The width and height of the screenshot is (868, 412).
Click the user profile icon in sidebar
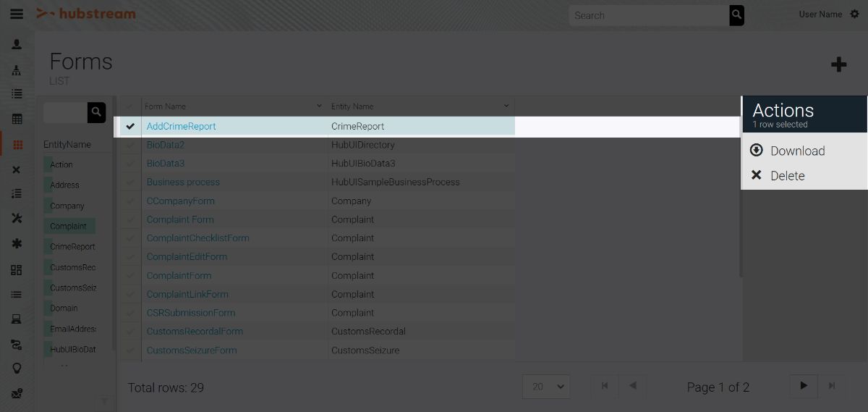pos(17,45)
